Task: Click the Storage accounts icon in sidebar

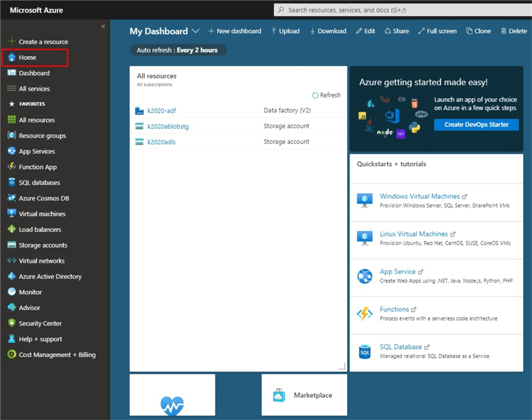Action: (12, 245)
